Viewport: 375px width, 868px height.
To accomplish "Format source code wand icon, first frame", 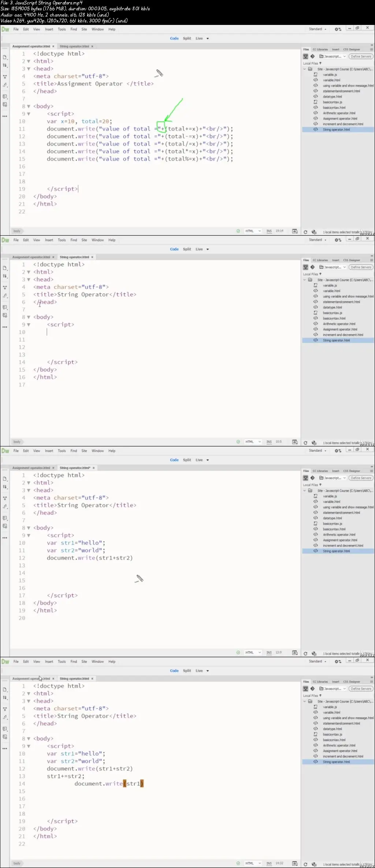I will pyautogui.click(x=5, y=85).
